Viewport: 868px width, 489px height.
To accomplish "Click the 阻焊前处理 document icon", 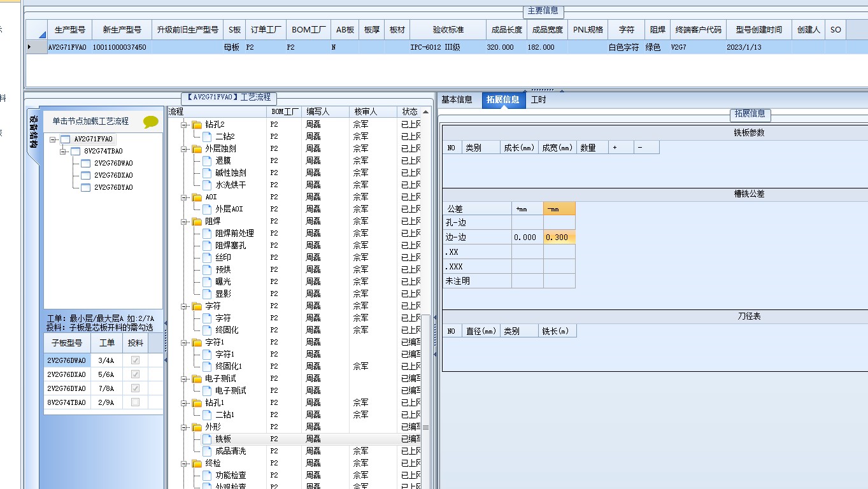I will 207,234.
